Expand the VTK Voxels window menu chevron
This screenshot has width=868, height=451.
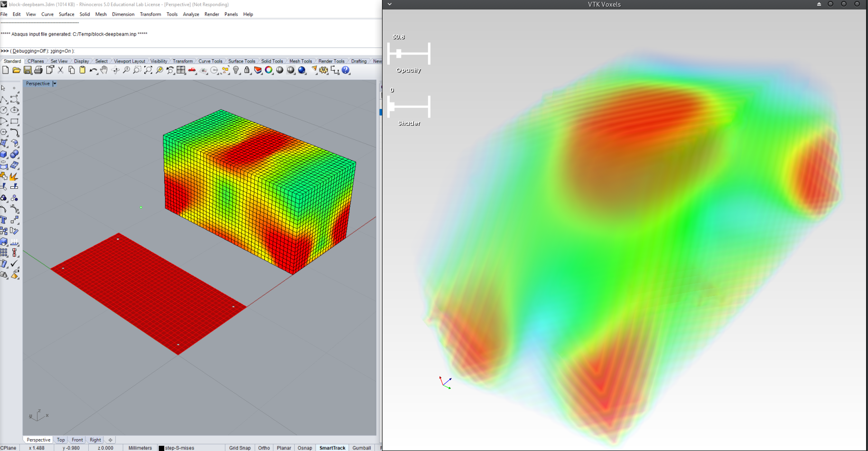390,4
